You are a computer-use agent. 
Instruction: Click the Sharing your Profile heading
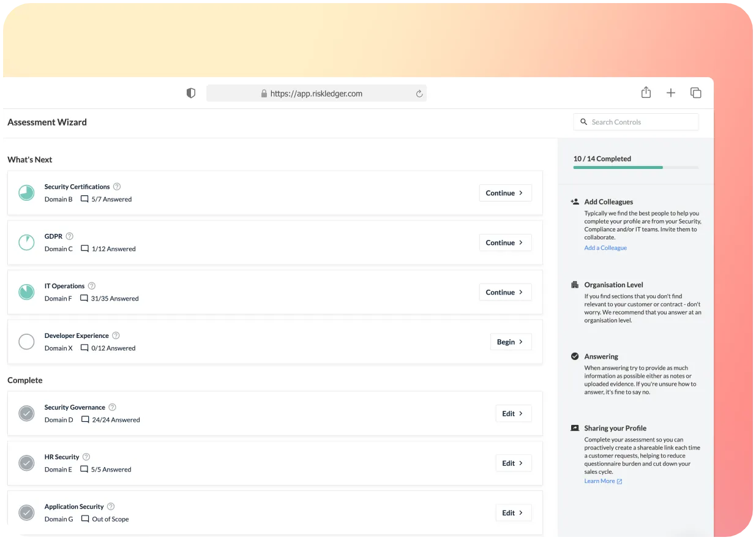click(x=615, y=428)
